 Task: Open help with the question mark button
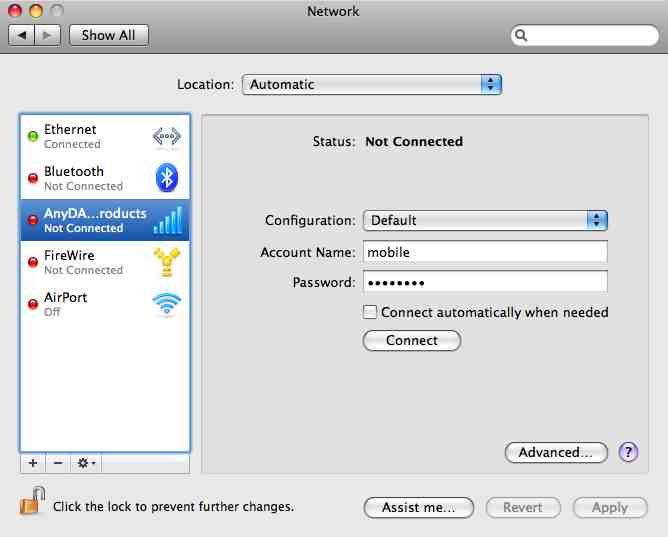tap(628, 452)
